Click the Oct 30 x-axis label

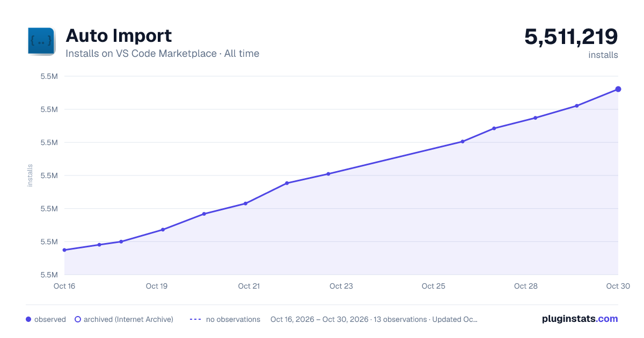pos(617,286)
